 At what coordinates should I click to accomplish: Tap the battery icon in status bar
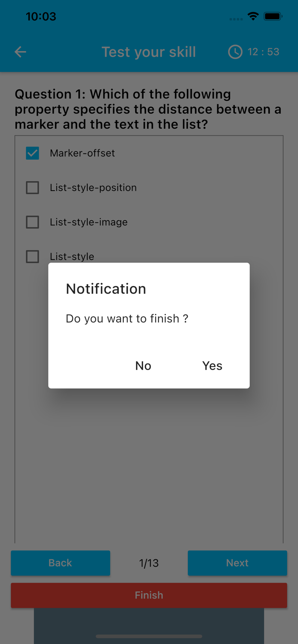(x=273, y=16)
